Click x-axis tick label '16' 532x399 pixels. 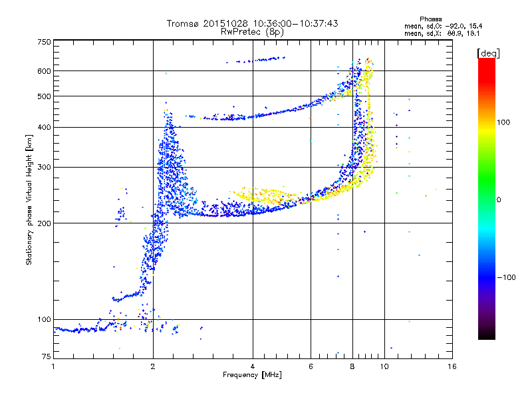[x=452, y=366]
